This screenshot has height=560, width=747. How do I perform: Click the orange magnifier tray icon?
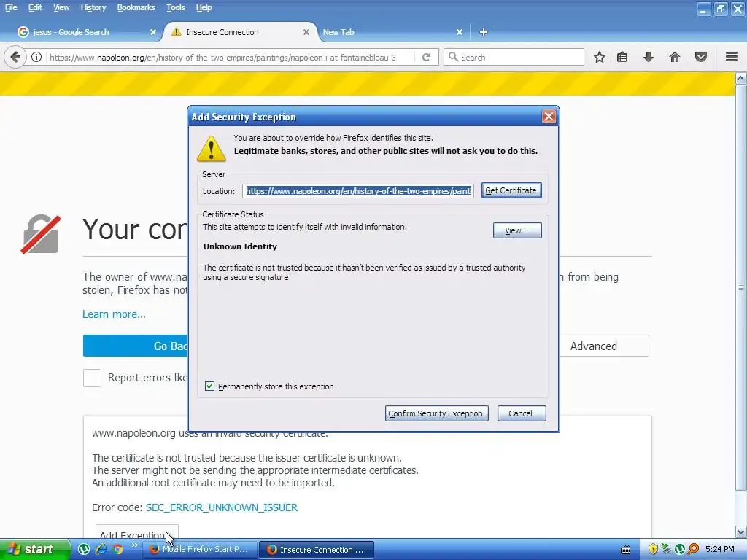click(694, 549)
